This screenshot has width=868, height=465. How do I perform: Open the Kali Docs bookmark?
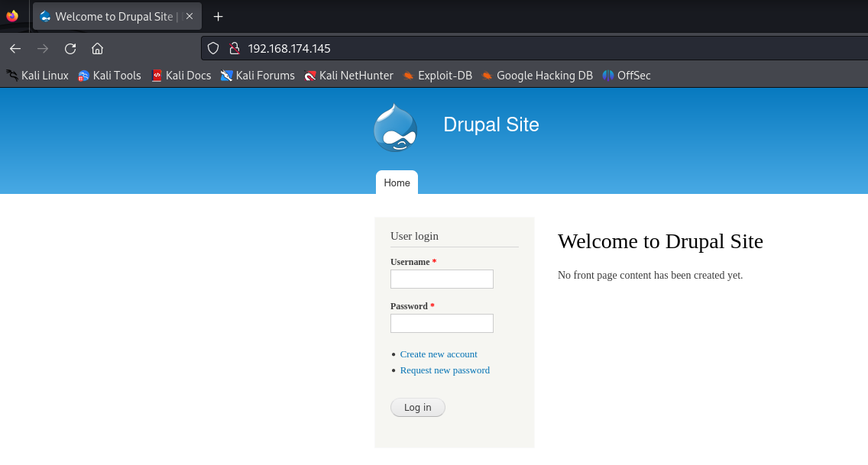tap(181, 76)
